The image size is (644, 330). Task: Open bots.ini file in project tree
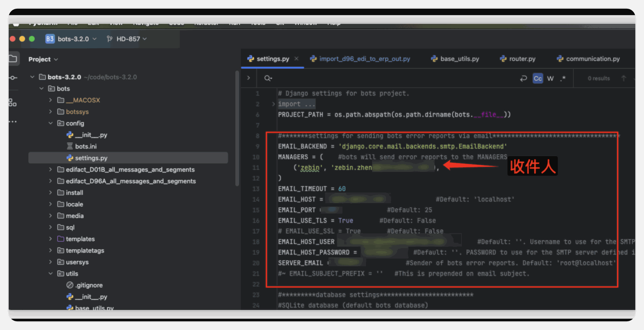point(86,147)
